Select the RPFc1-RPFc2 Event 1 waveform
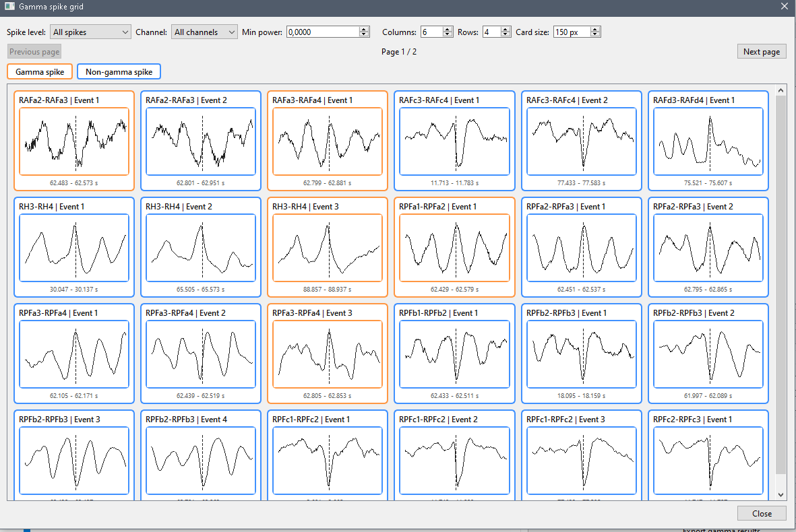This screenshot has height=532, width=796. tap(328, 461)
